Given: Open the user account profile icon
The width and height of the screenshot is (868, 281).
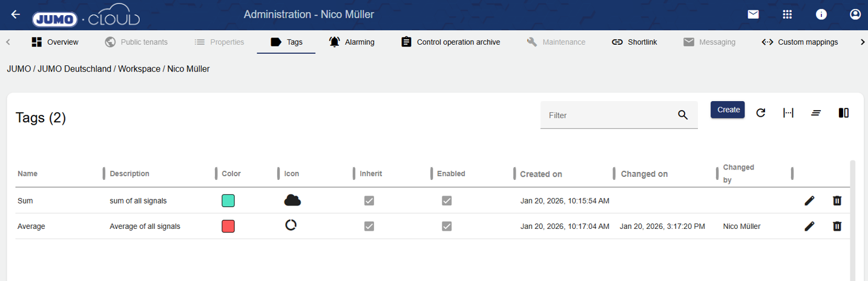Looking at the screenshot, I should [855, 15].
